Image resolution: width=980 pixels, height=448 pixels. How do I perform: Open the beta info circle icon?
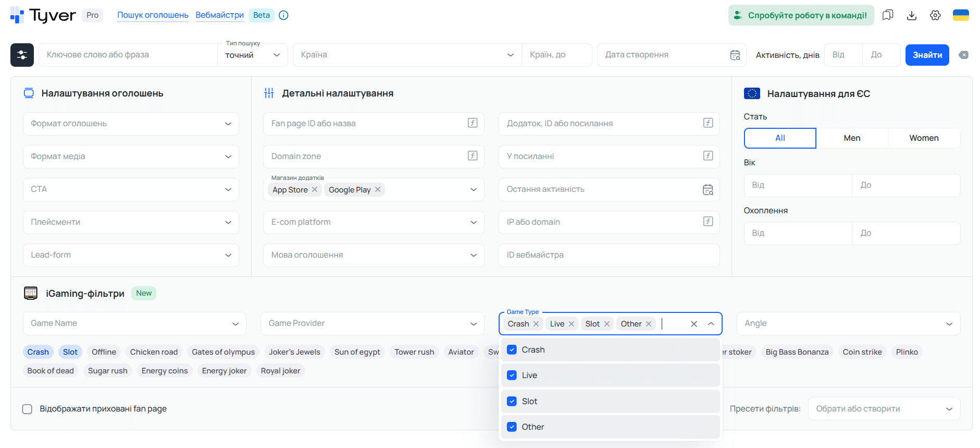pyautogui.click(x=283, y=15)
